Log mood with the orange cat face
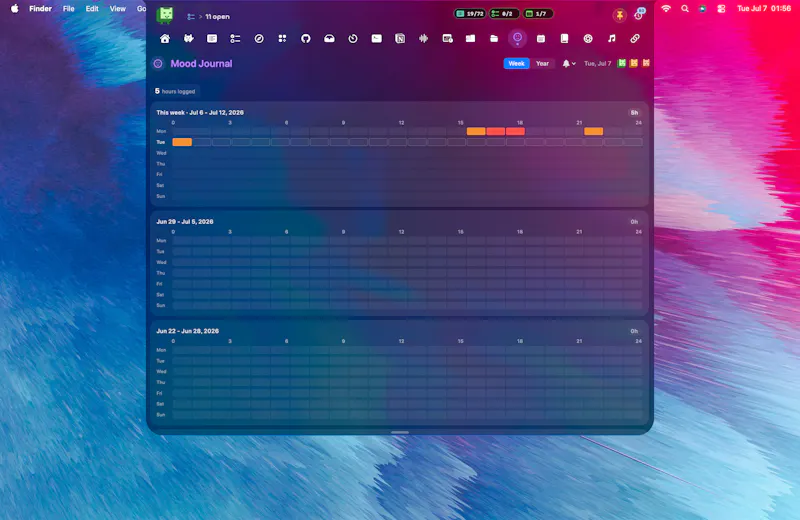Viewport: 800px width, 520px height. (x=646, y=63)
